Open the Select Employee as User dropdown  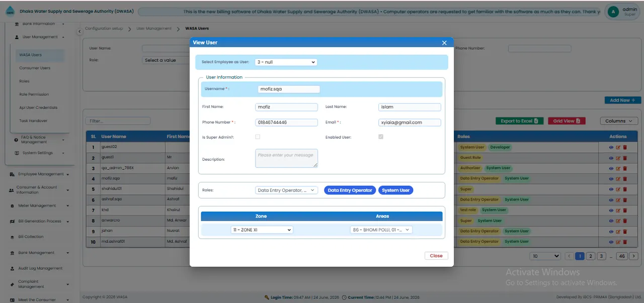(286, 62)
